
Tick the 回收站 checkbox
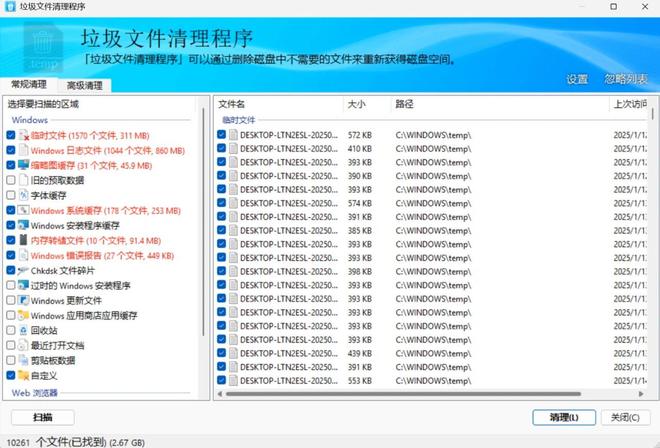click(11, 330)
